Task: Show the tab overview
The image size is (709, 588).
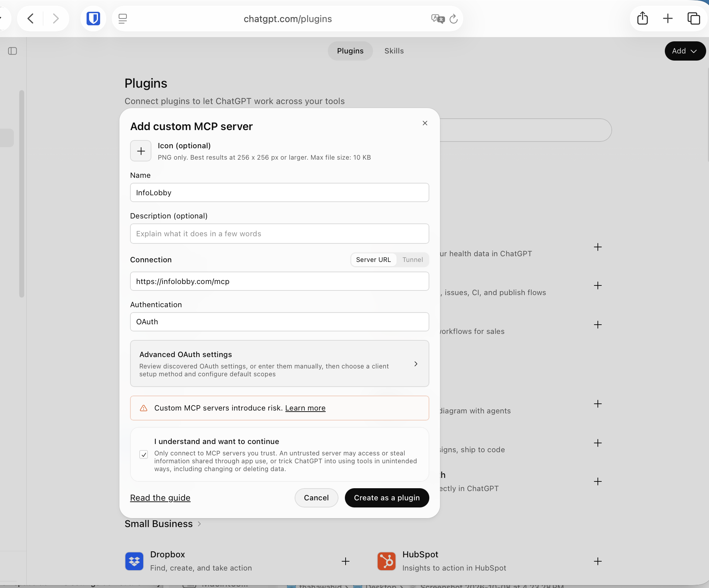Action: point(693,18)
